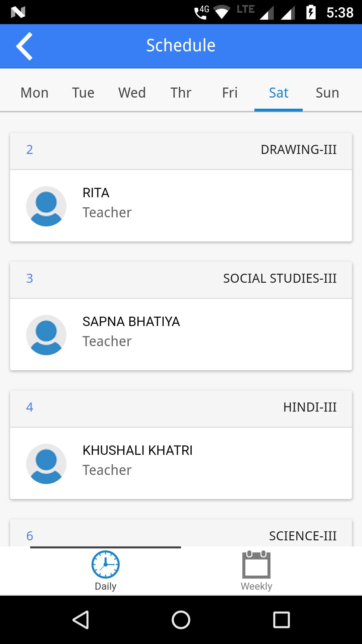Tap Android back triangle button
The width and height of the screenshot is (362, 644).
81,620
